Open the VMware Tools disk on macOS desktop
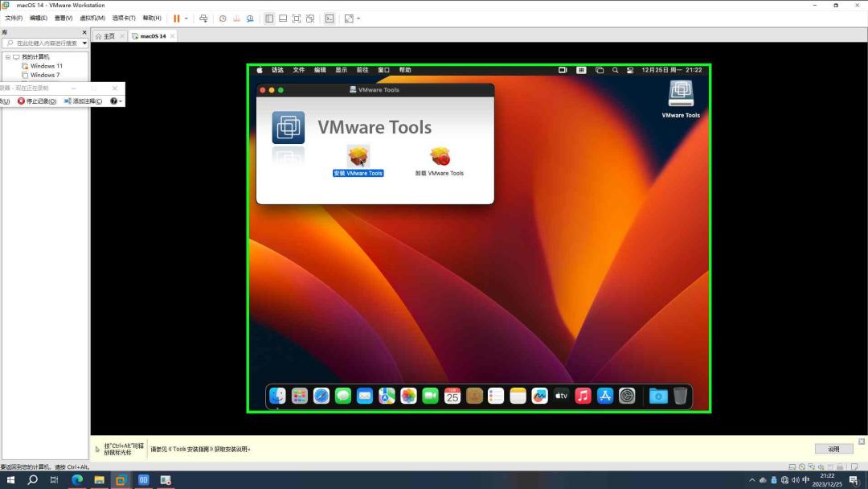This screenshot has width=868, height=489. (x=680, y=92)
